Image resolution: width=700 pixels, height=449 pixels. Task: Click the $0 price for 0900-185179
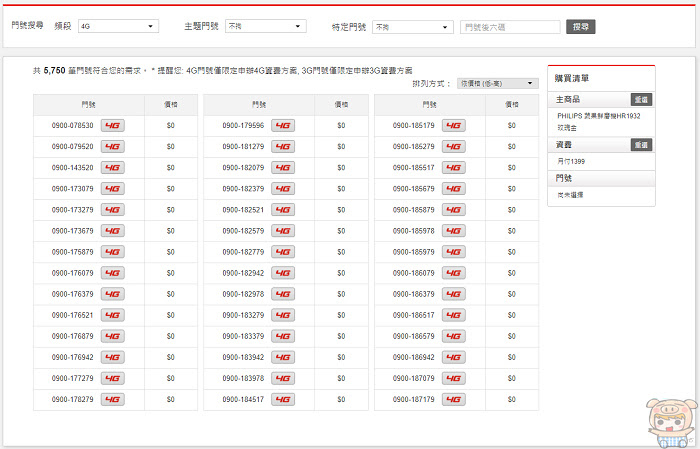coord(512,125)
